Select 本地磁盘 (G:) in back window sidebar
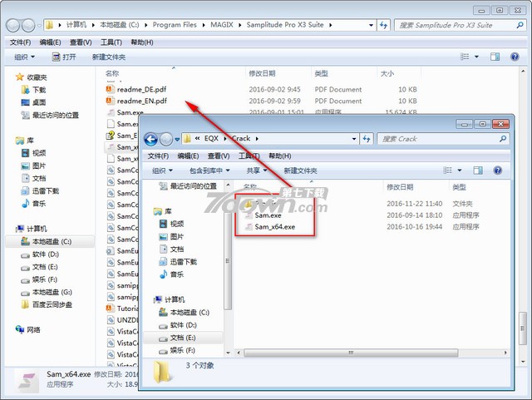This screenshot has width=532, height=400. 47,293
